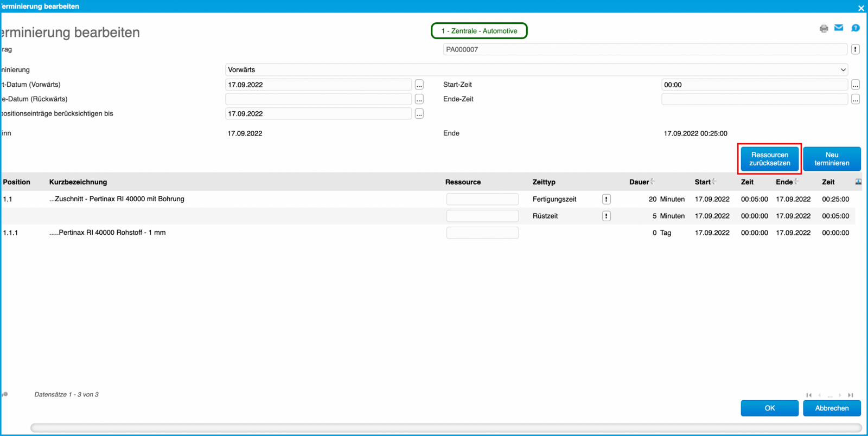
Task: Click the column settings icon in the table header
Action: pyautogui.click(x=858, y=182)
